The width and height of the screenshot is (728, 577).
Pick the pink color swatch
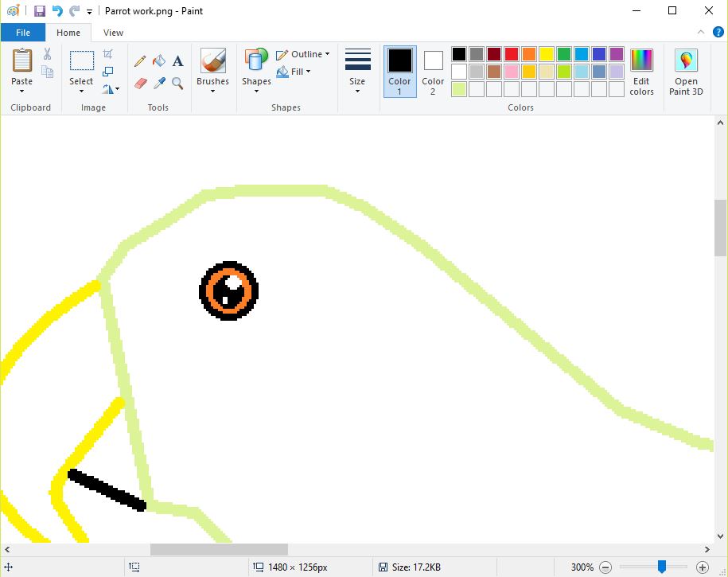click(511, 72)
